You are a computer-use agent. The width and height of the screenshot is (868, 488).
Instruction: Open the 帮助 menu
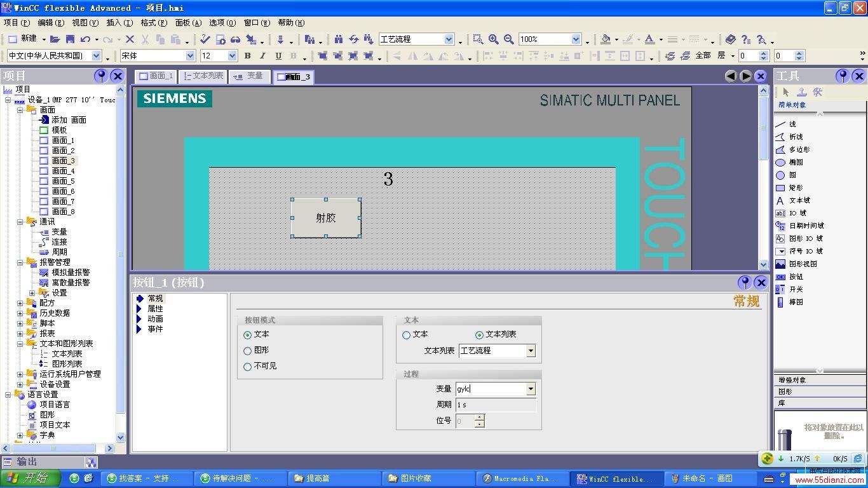click(291, 23)
